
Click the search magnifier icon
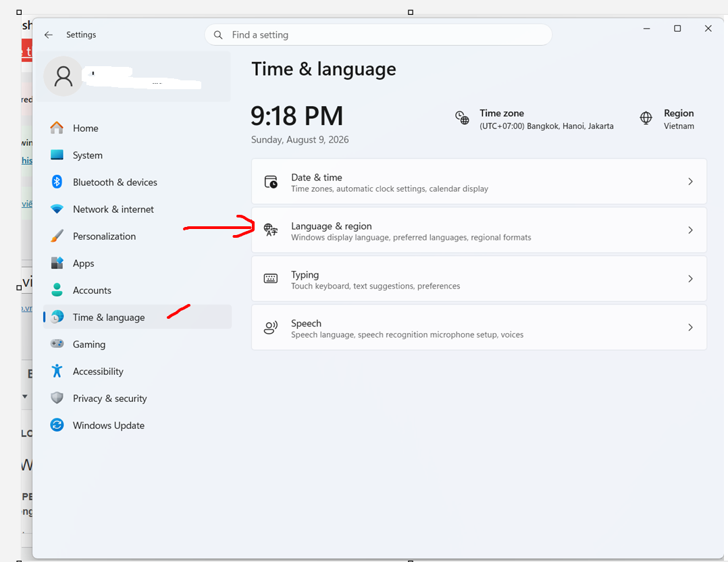coord(217,35)
